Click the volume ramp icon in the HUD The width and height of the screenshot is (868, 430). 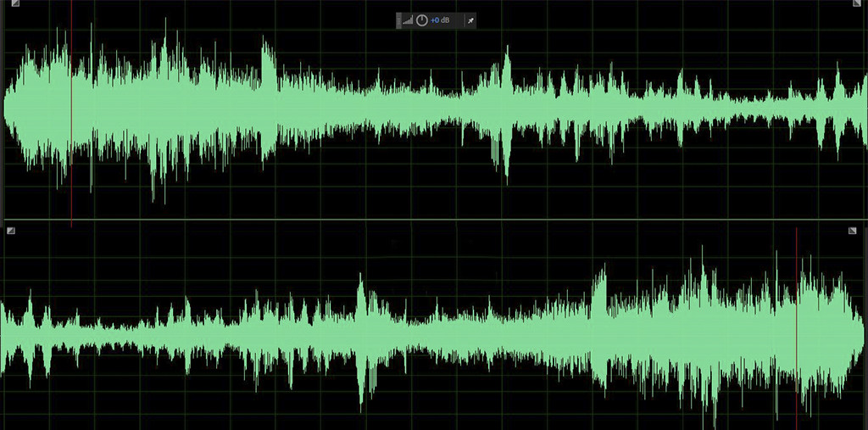(408, 20)
